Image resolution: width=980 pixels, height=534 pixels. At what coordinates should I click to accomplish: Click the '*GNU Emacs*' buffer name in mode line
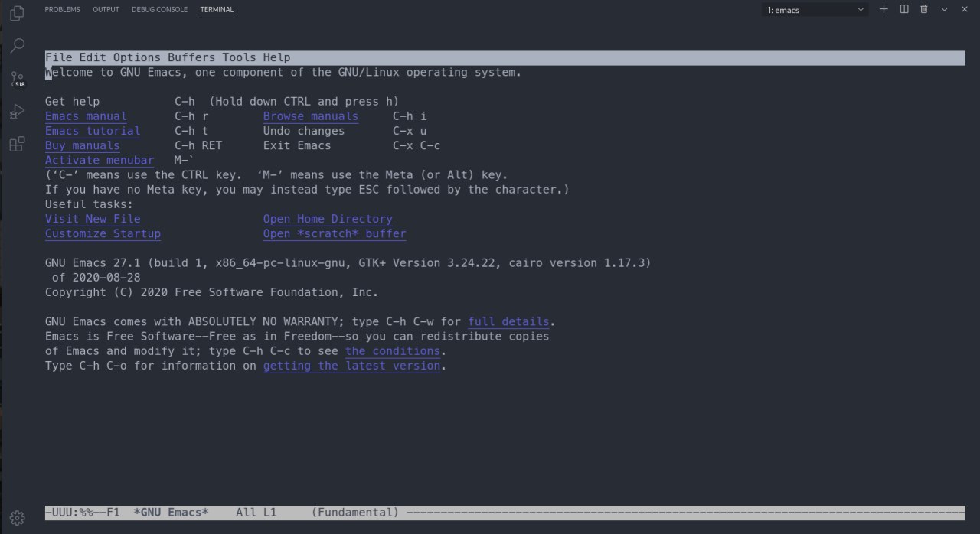pos(171,513)
